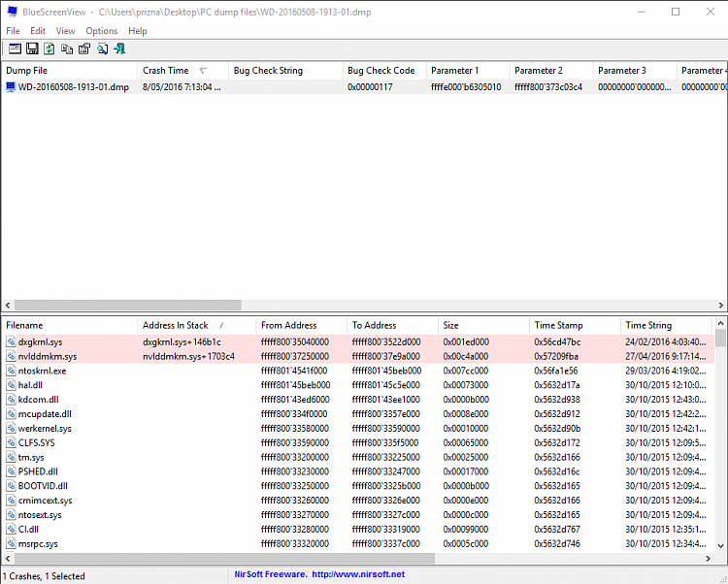Click the From Address column header
728x584 pixels.
tap(301, 325)
